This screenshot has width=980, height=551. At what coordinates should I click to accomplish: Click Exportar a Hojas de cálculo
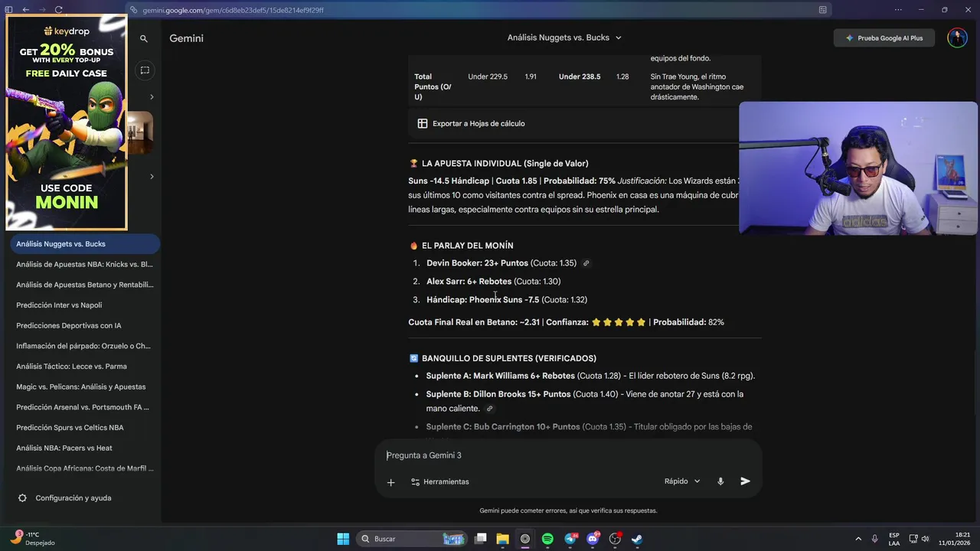[471, 123]
